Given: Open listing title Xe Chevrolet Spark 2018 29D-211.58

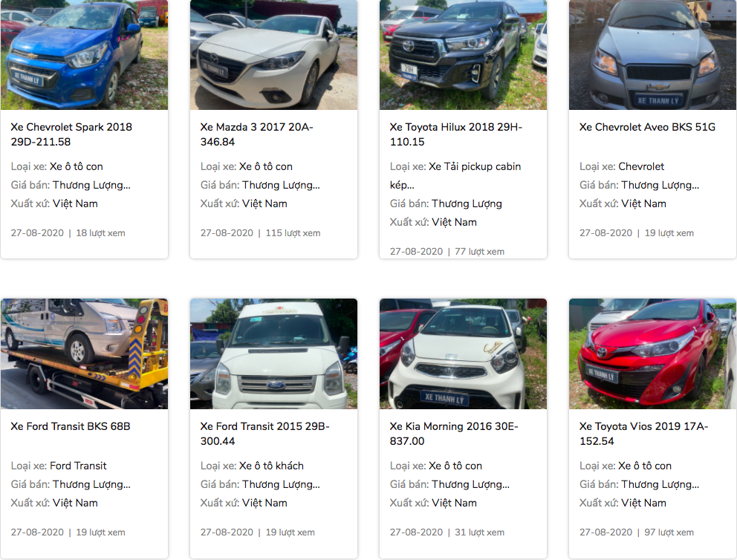Looking at the screenshot, I should tap(71, 134).
